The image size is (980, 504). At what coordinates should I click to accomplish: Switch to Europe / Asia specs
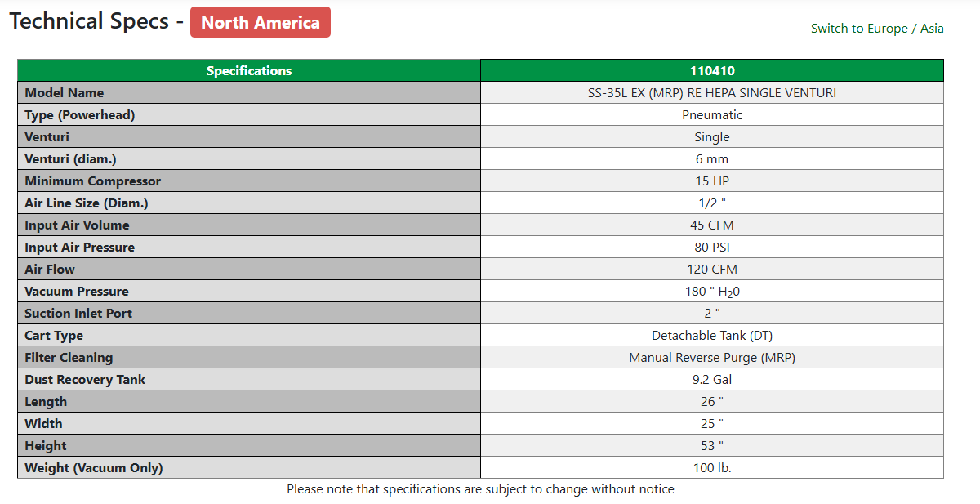tap(877, 29)
